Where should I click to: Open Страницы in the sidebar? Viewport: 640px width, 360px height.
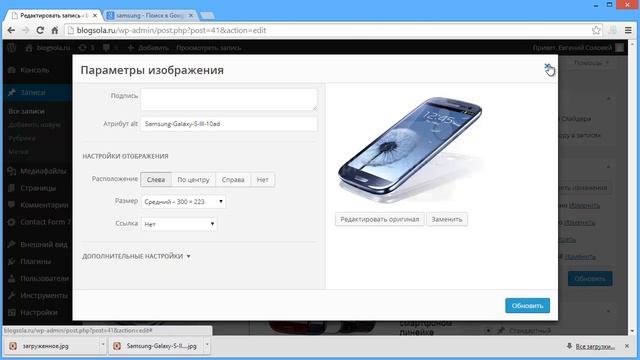click(38, 188)
